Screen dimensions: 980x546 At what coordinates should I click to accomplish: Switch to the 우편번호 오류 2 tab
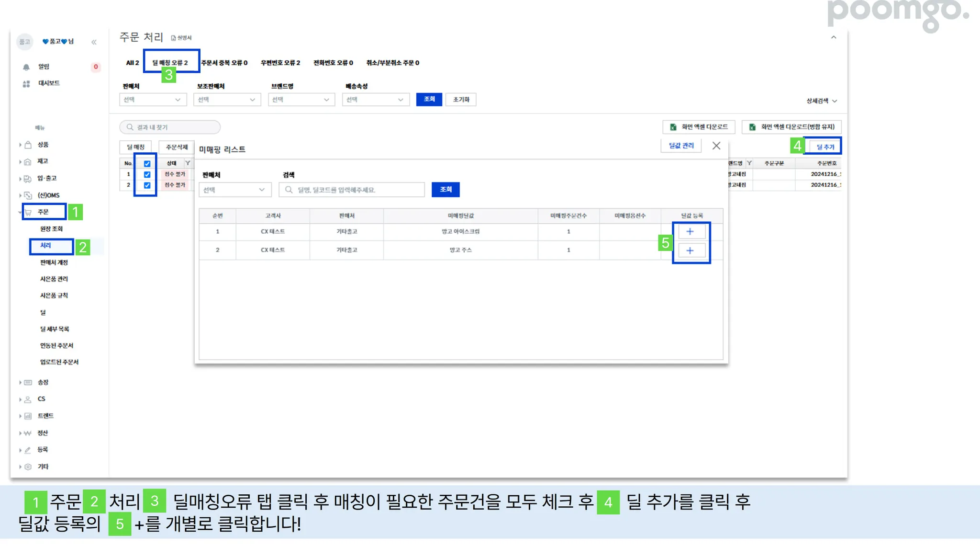280,63
